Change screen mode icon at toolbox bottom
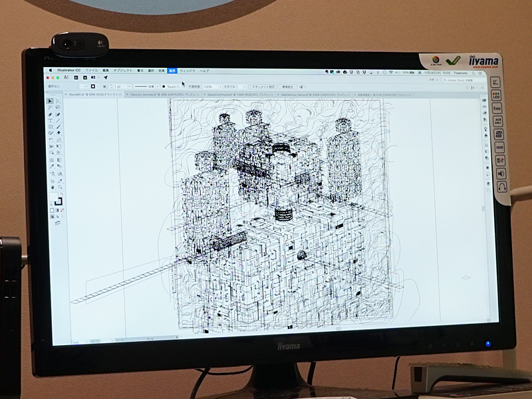 57,223
